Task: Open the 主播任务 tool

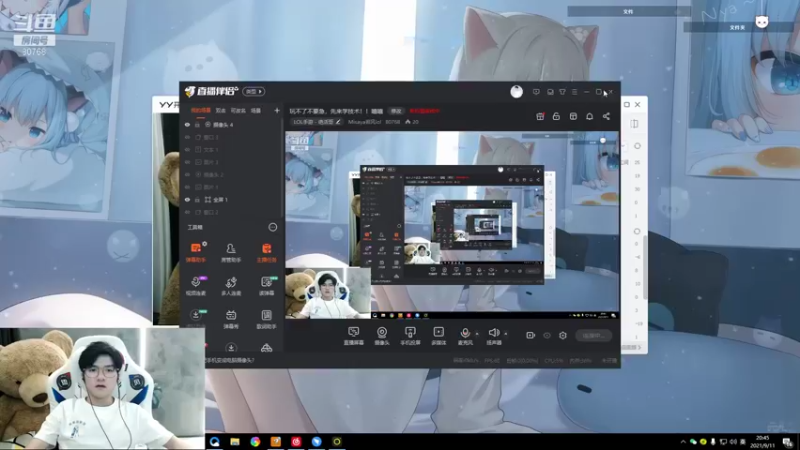Action: (x=266, y=253)
